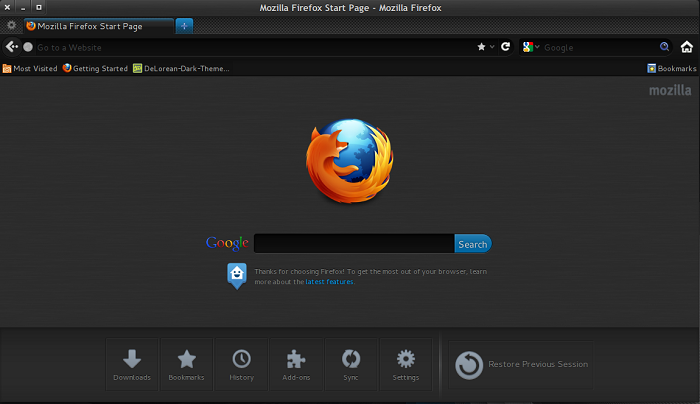The image size is (700, 404).
Task: Open the DeLorean-Dark-Theme bookmark
Action: click(x=181, y=68)
